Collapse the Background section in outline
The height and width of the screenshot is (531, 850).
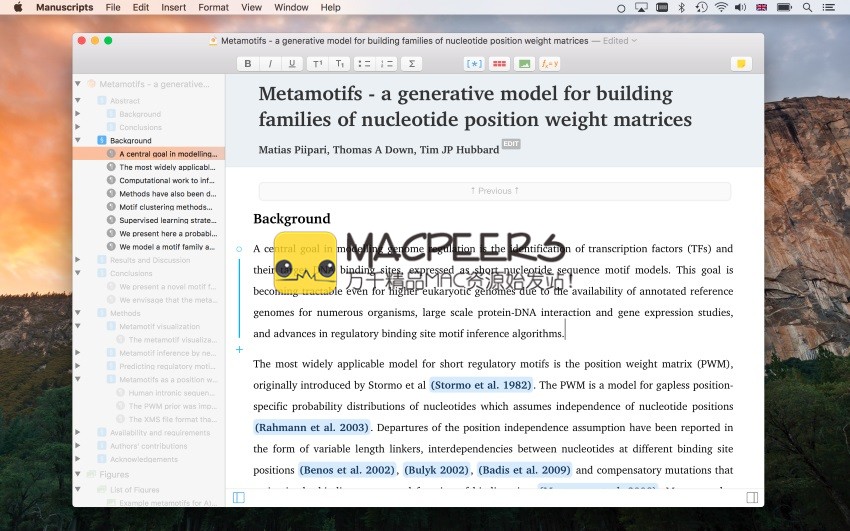pyautogui.click(x=78, y=141)
